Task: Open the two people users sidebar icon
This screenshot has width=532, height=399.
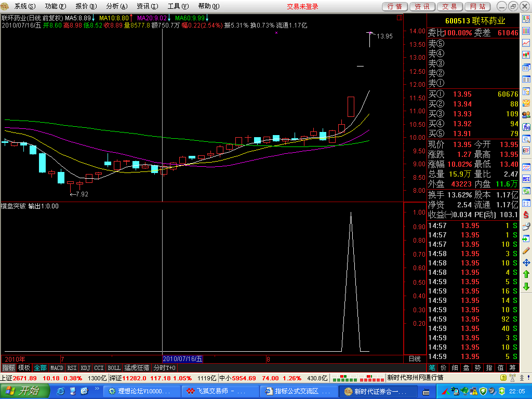Action: pyautogui.click(x=526, y=115)
